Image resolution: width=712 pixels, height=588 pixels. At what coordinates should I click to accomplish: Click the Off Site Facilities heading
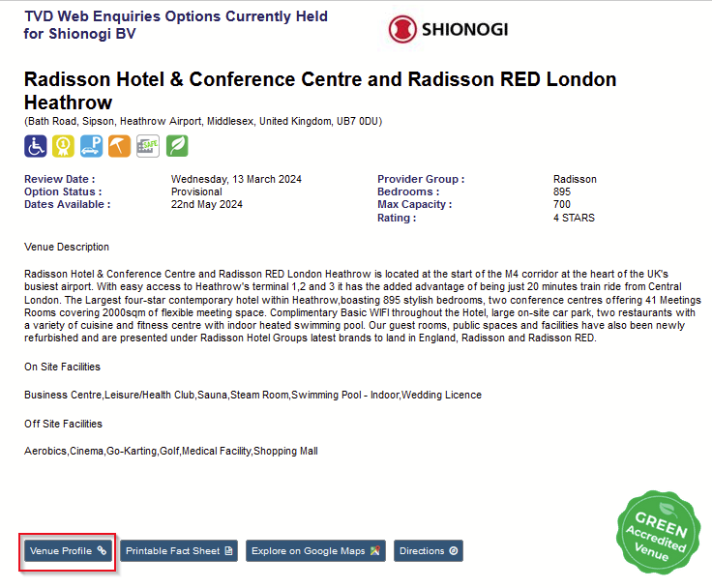coord(63,424)
